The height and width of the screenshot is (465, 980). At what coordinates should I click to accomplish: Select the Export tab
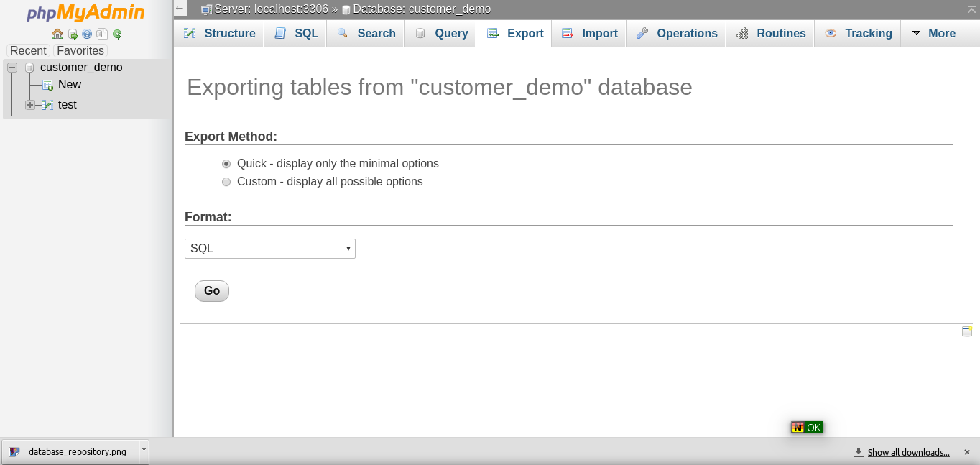(514, 34)
